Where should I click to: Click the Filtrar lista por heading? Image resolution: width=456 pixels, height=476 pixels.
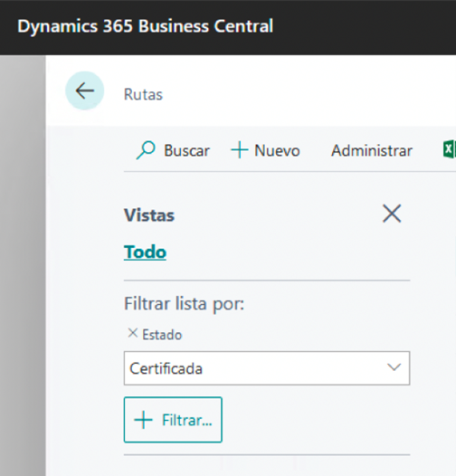[184, 303]
